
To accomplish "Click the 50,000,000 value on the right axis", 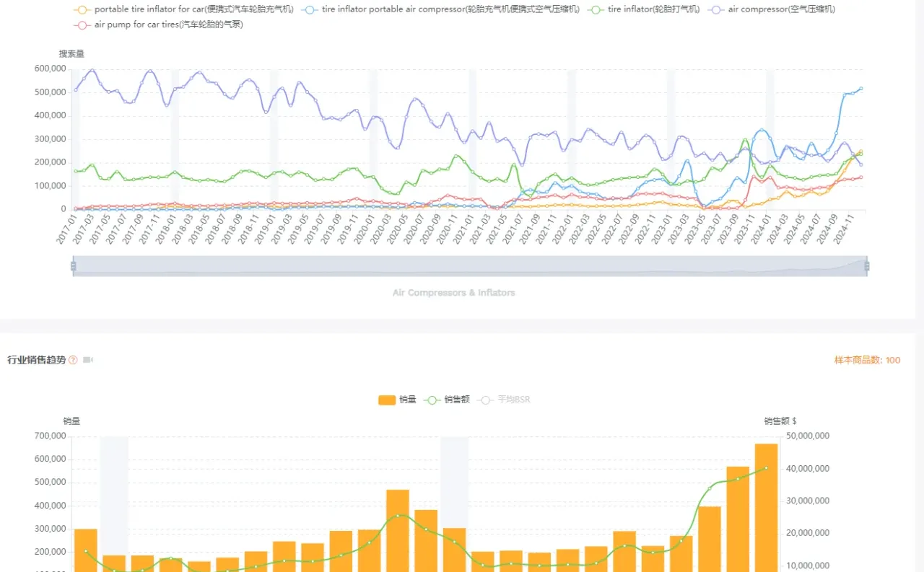I will coord(808,436).
